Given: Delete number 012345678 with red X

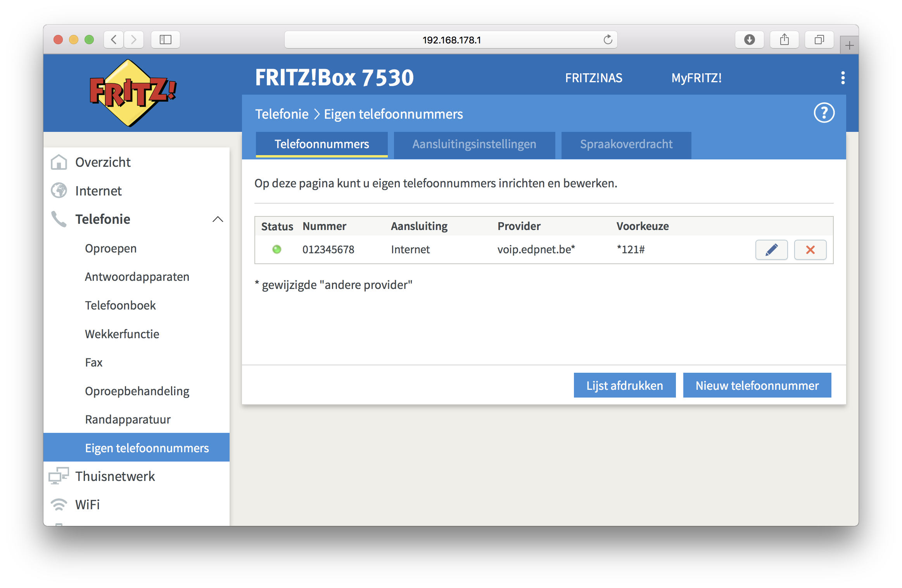Looking at the screenshot, I should coord(810,250).
